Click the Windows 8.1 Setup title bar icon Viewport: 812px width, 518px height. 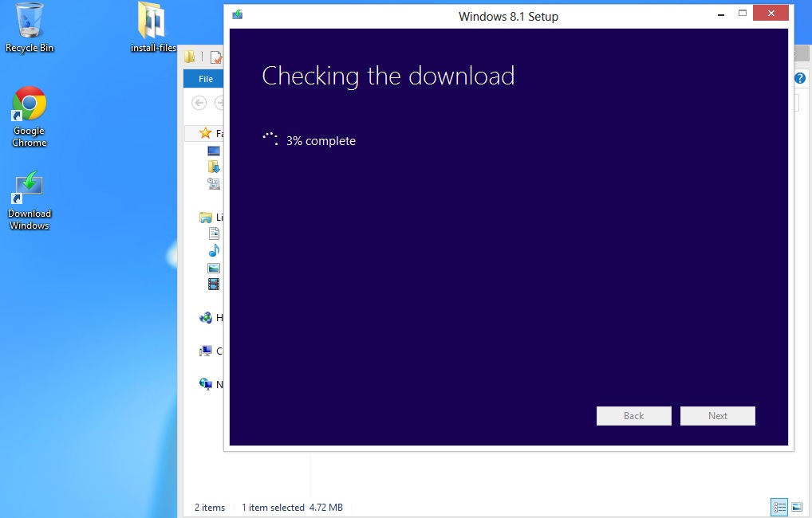[238, 15]
